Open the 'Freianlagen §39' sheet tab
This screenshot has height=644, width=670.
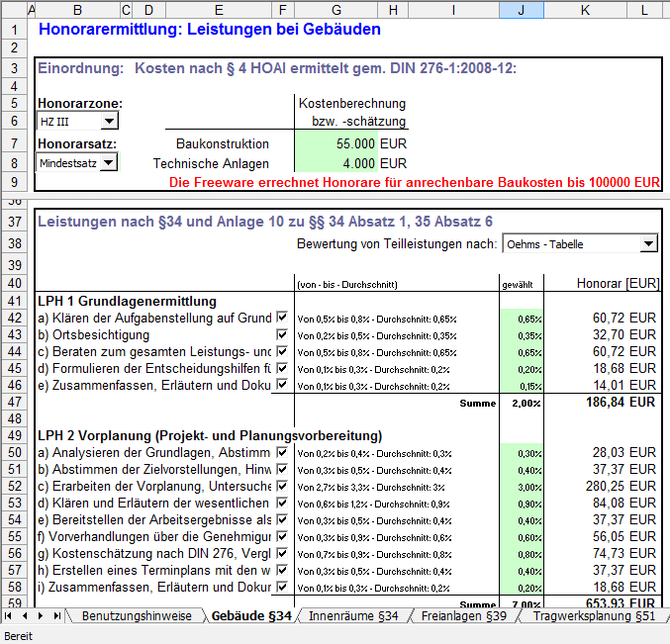[463, 616]
